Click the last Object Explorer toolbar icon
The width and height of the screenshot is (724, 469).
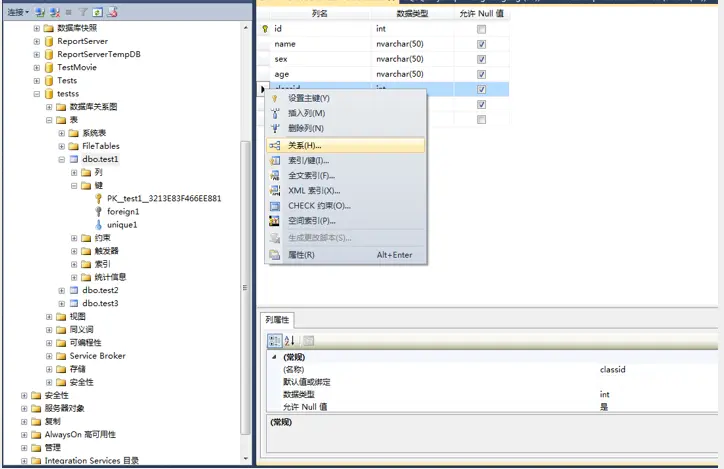tap(112, 12)
